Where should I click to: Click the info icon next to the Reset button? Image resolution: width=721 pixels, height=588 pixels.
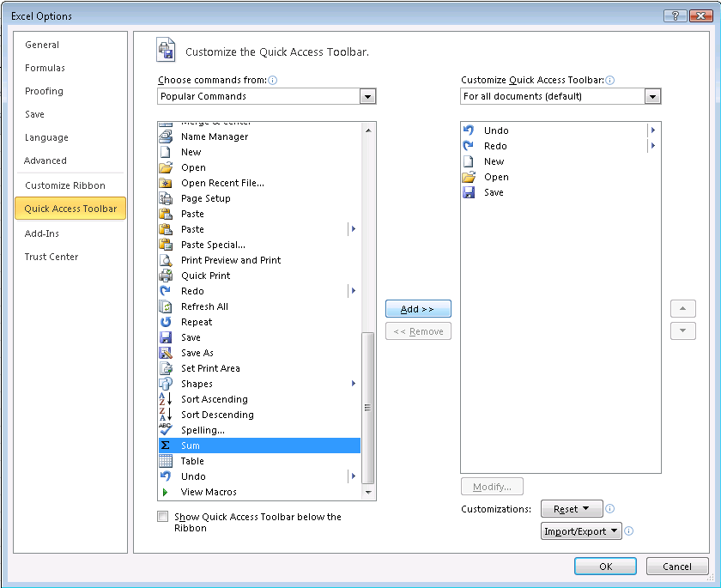pyautogui.click(x=609, y=508)
